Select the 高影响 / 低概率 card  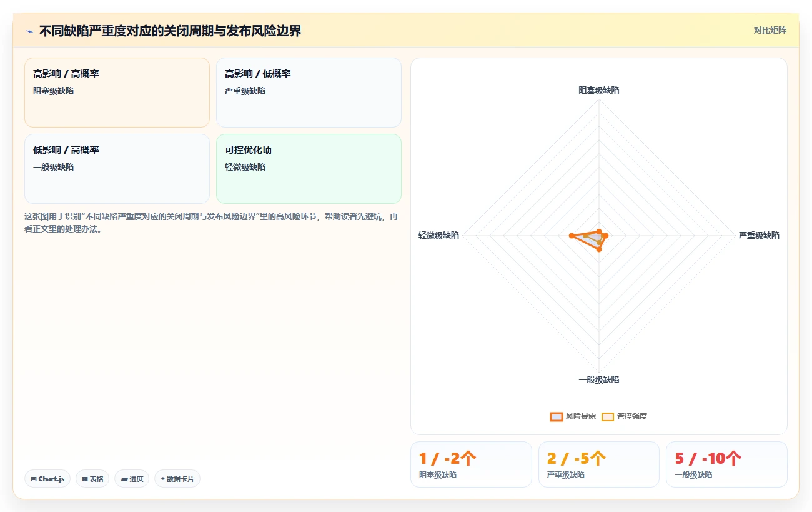[x=309, y=93]
